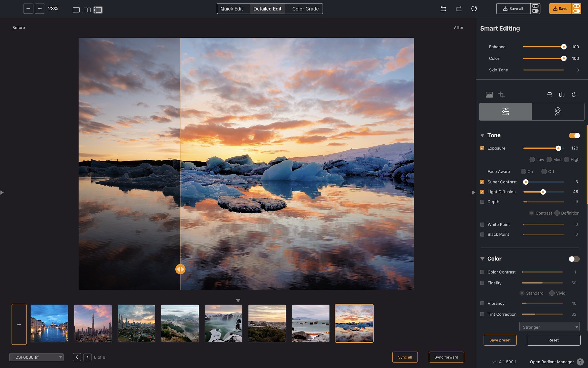Select the crop tool icon

(502, 95)
